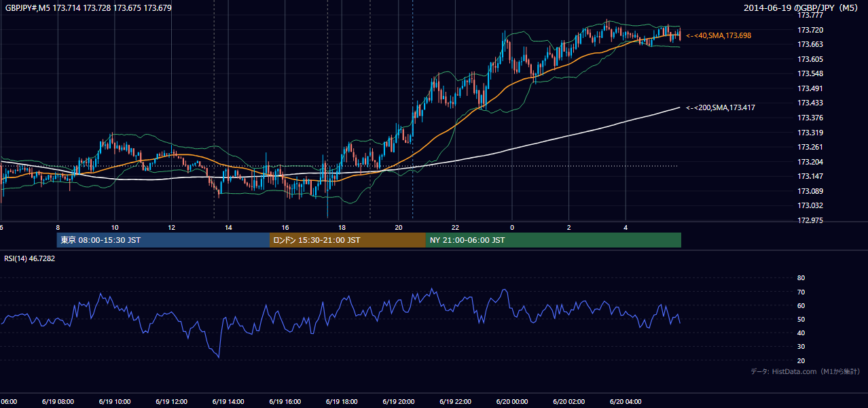Click the 6/19 20:00 bottom time label
868x408 pixels.
pos(398,402)
